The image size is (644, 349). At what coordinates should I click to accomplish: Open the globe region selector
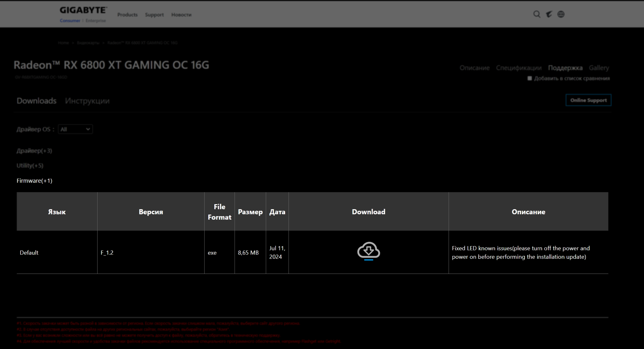(x=561, y=14)
